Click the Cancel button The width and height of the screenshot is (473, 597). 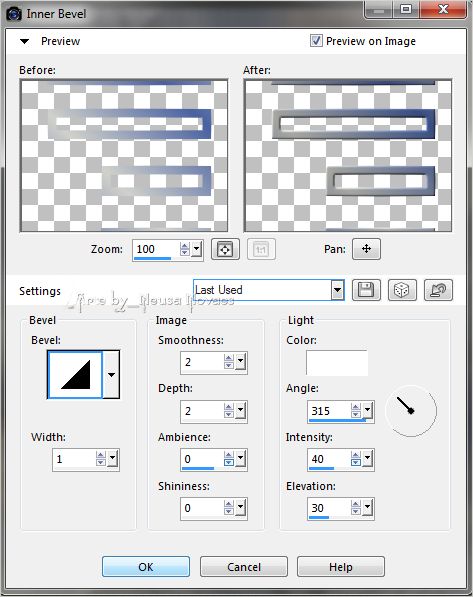click(244, 567)
